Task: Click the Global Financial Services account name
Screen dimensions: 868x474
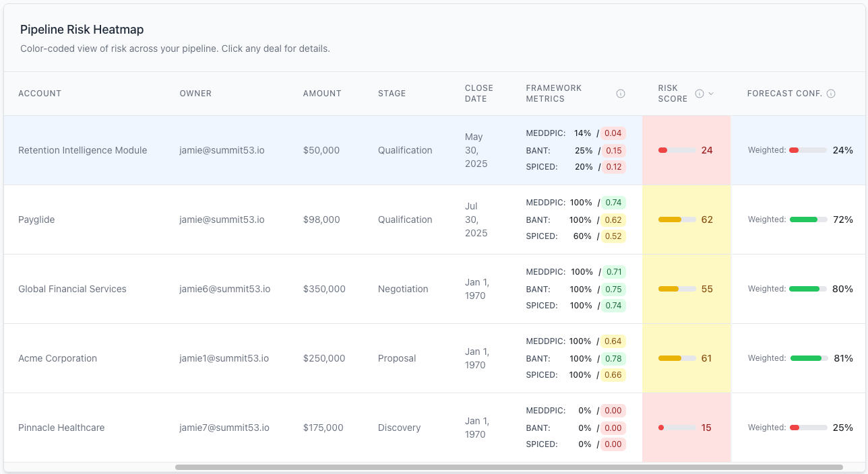Action: click(71, 289)
